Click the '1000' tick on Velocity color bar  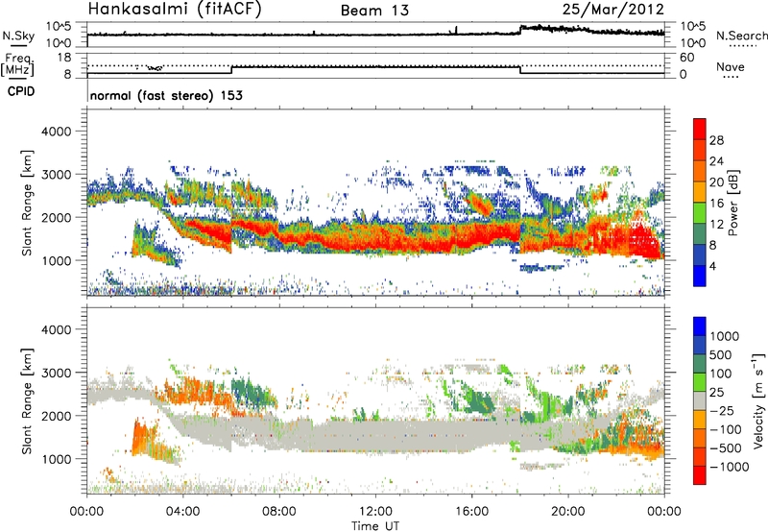(x=725, y=336)
